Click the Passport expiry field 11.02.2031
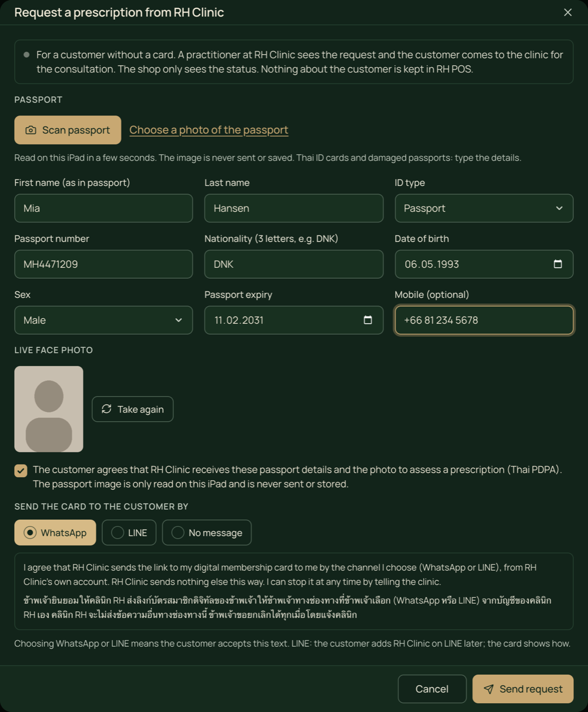Image resolution: width=588 pixels, height=712 pixels. click(293, 320)
